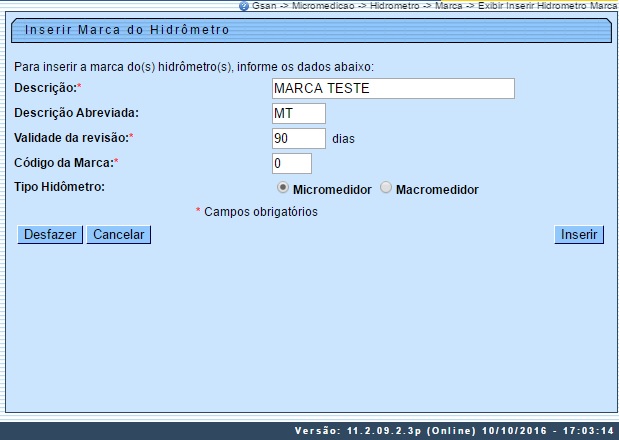Click the Inserir button
The height and width of the screenshot is (440, 619).
[x=579, y=234]
